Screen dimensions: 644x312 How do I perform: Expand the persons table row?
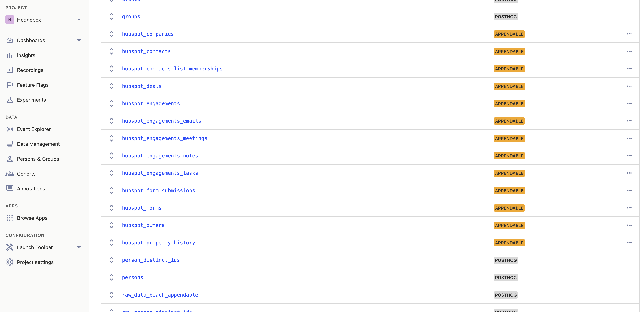click(111, 277)
